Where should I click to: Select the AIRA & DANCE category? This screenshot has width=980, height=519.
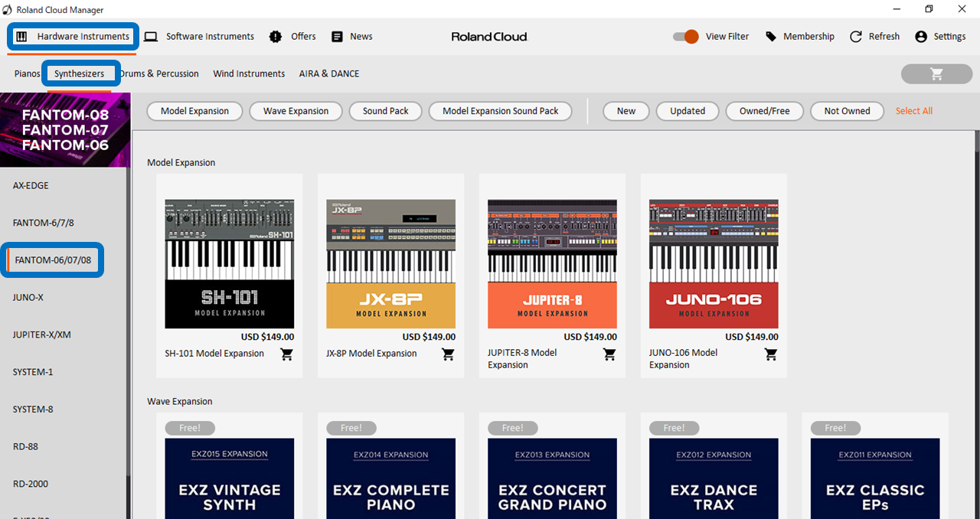pyautogui.click(x=329, y=73)
